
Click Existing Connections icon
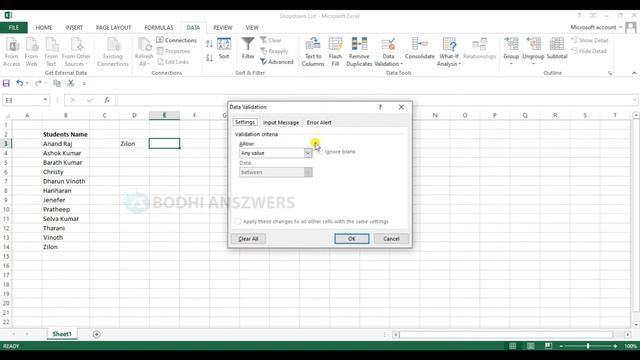[x=113, y=52]
